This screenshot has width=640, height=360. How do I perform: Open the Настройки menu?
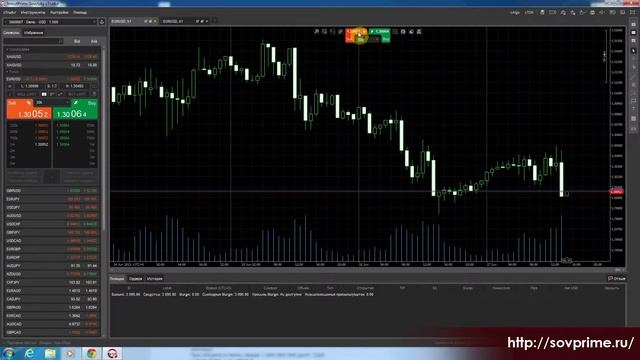(x=59, y=13)
